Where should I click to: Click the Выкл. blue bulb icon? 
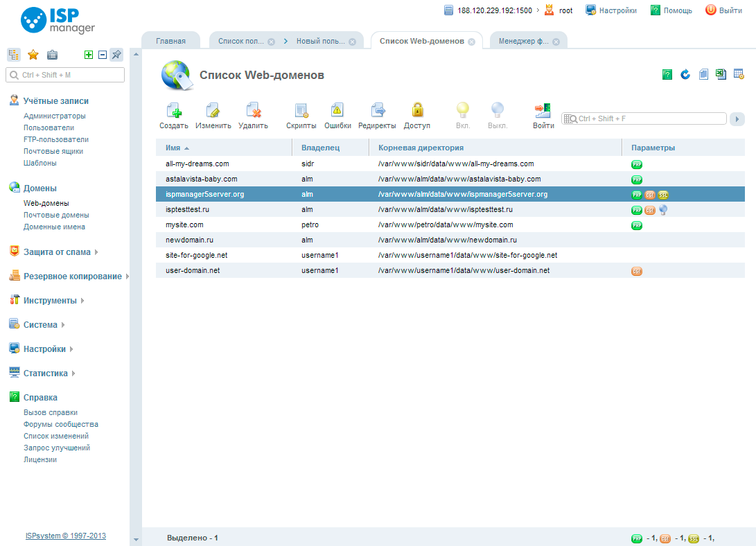tap(497, 110)
